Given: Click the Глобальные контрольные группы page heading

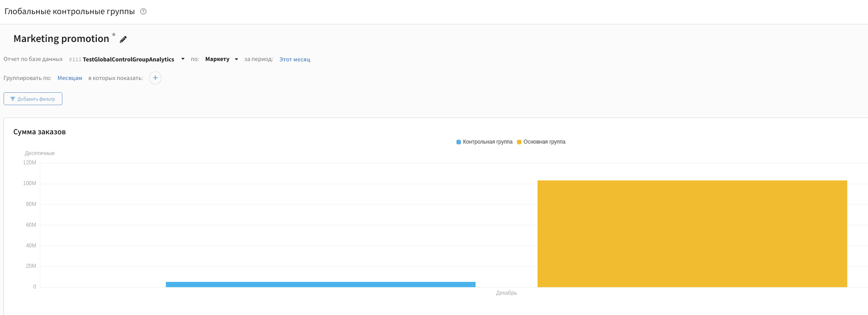Looking at the screenshot, I should click(x=69, y=11).
